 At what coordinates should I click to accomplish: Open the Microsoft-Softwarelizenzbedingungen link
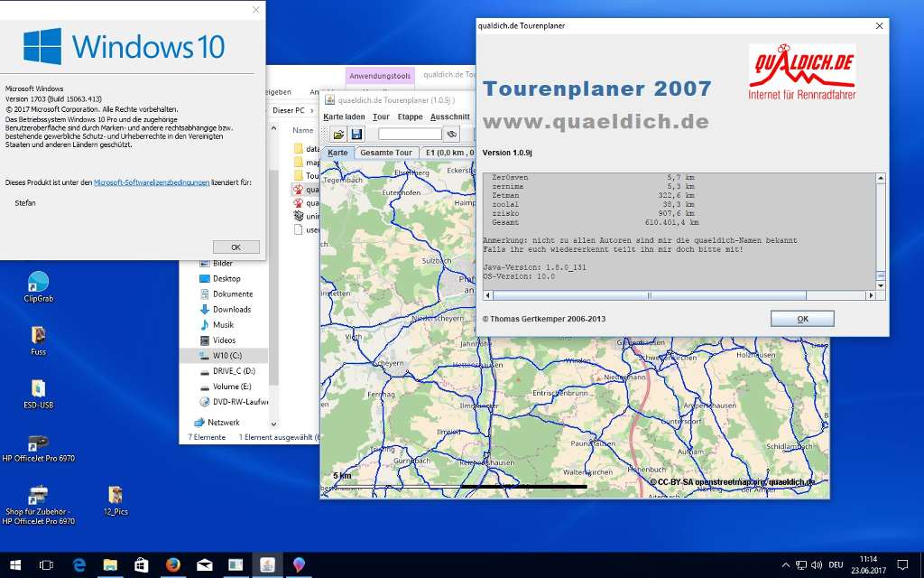(152, 182)
